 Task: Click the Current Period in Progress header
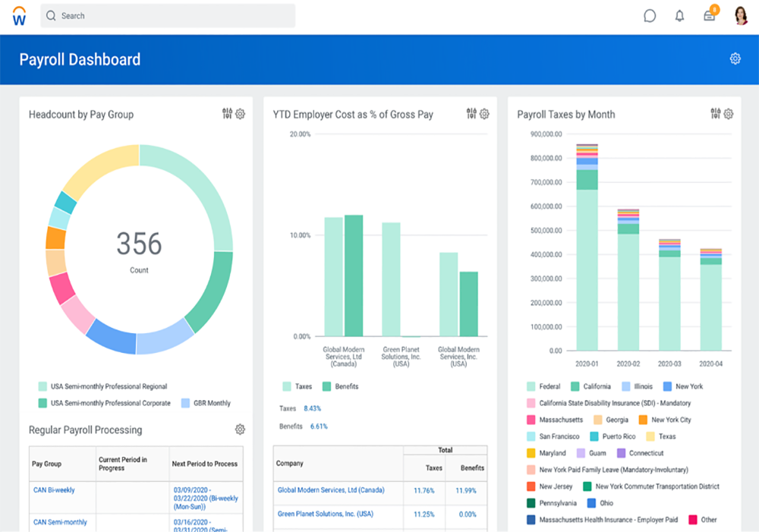(123, 464)
